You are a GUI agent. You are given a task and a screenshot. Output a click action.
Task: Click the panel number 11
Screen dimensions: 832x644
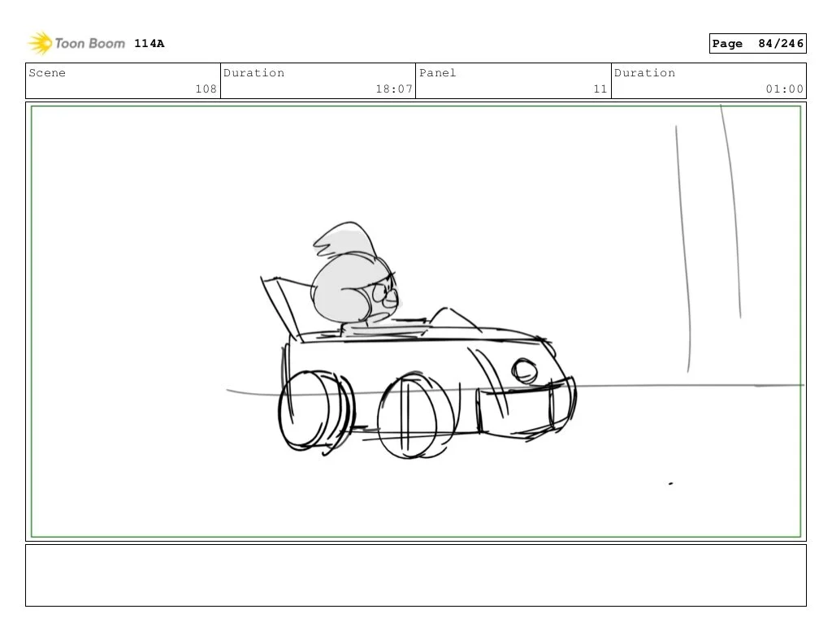pos(600,89)
